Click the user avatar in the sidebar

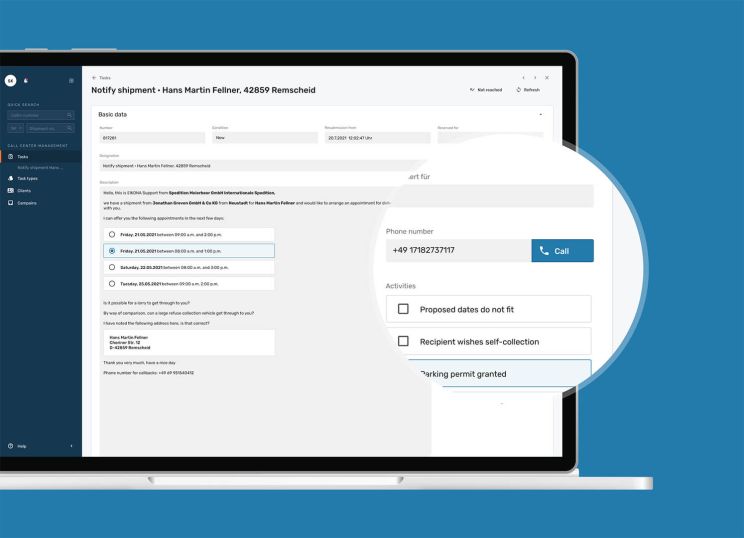10,80
